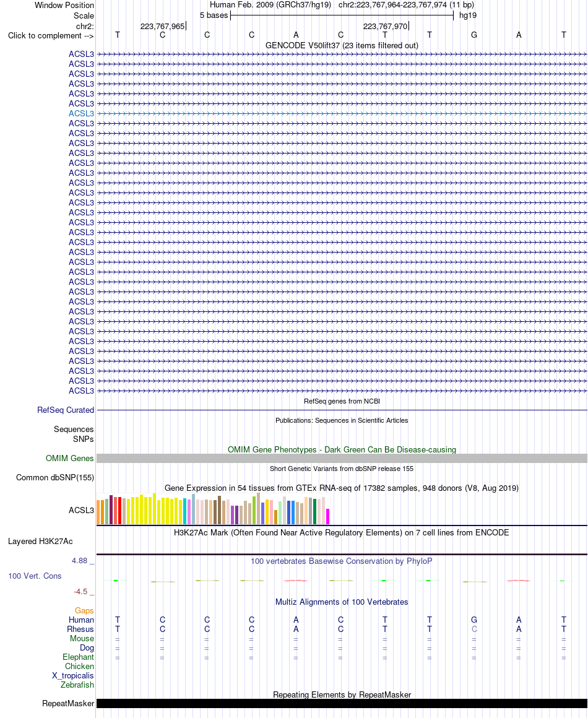The height and width of the screenshot is (718, 588).
Task: Click the '5 bases' scale text
Action: point(214,15)
